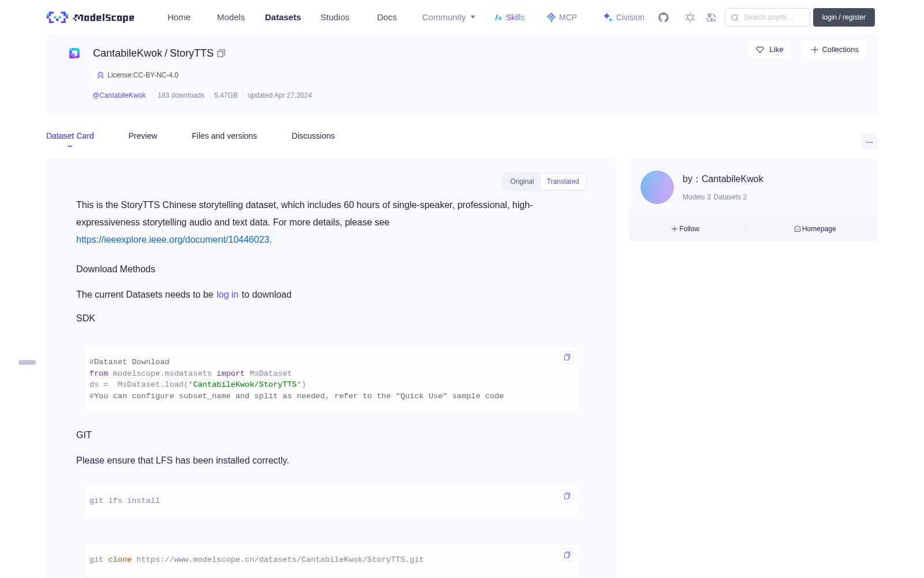Viewport: 924px width, 578px height.
Task: Open the ModelScope logo home link
Action: (x=90, y=17)
